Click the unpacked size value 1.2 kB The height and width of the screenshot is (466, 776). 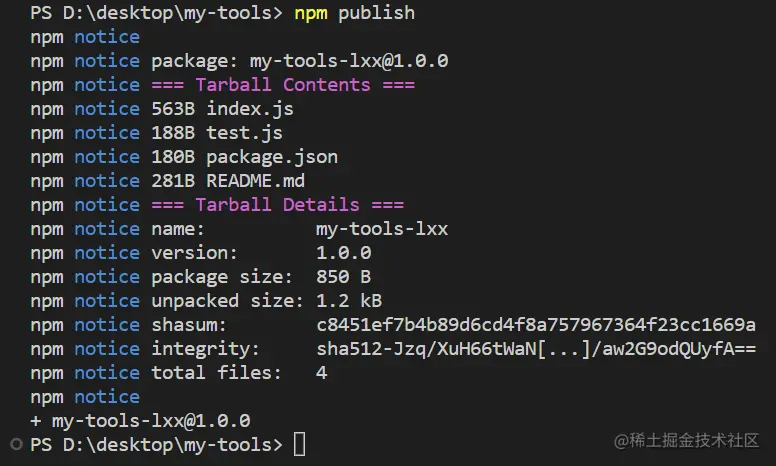pos(349,301)
